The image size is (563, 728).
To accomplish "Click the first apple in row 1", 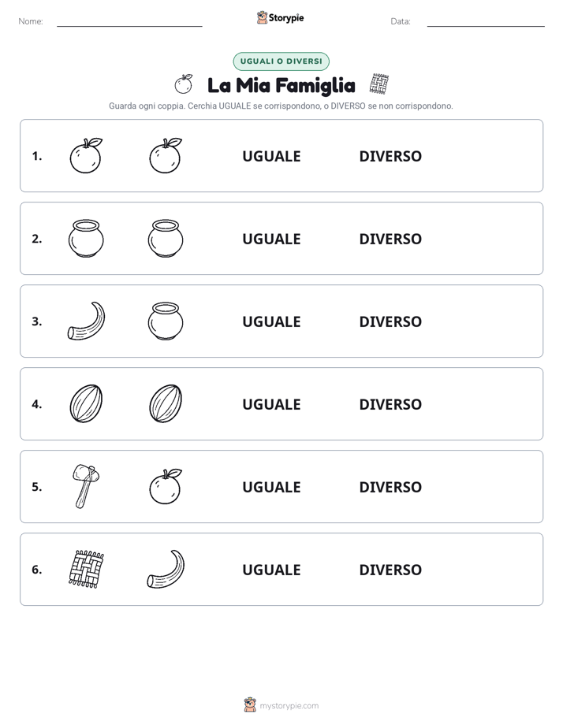I will click(x=86, y=155).
